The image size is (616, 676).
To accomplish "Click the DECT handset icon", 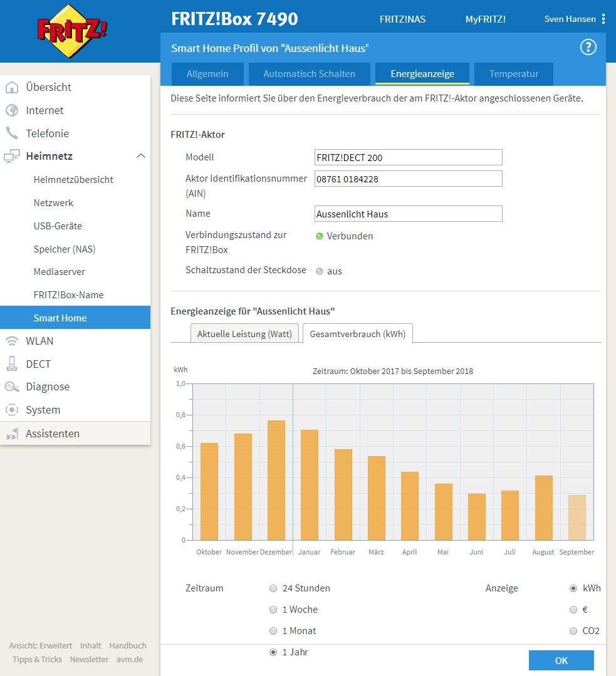I will 12,364.
